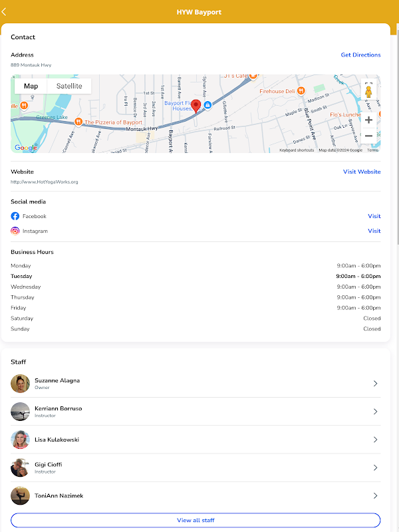399x532 pixels.
Task: Expand Lisa Kulakowski staff chevron
Action: (375, 440)
